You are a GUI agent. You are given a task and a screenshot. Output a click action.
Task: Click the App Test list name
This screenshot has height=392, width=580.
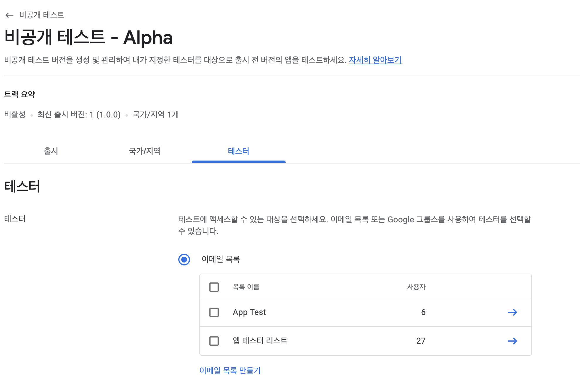click(x=249, y=312)
